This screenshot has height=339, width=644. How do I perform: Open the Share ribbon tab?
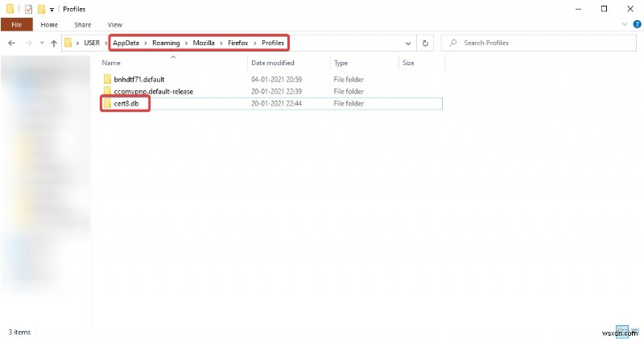click(x=82, y=25)
